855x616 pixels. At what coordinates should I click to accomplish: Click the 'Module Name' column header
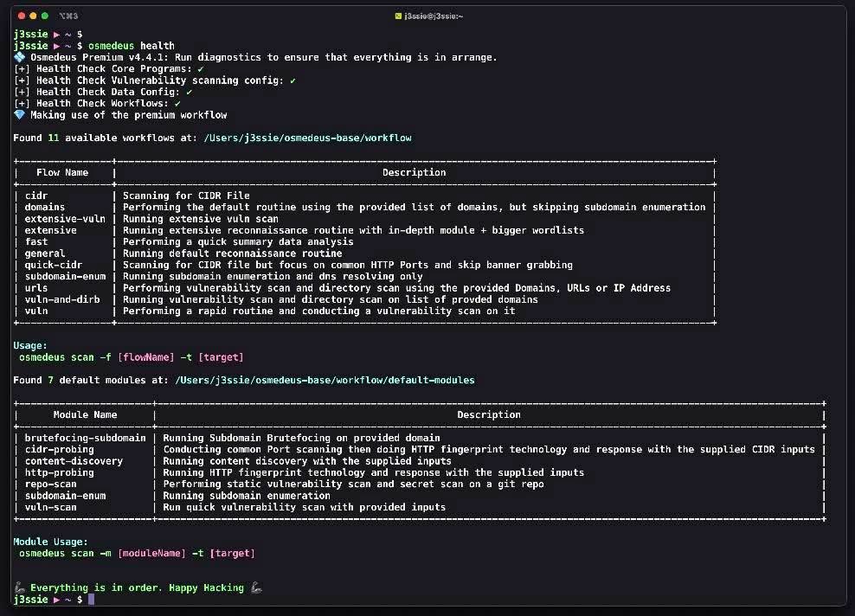tap(85, 414)
